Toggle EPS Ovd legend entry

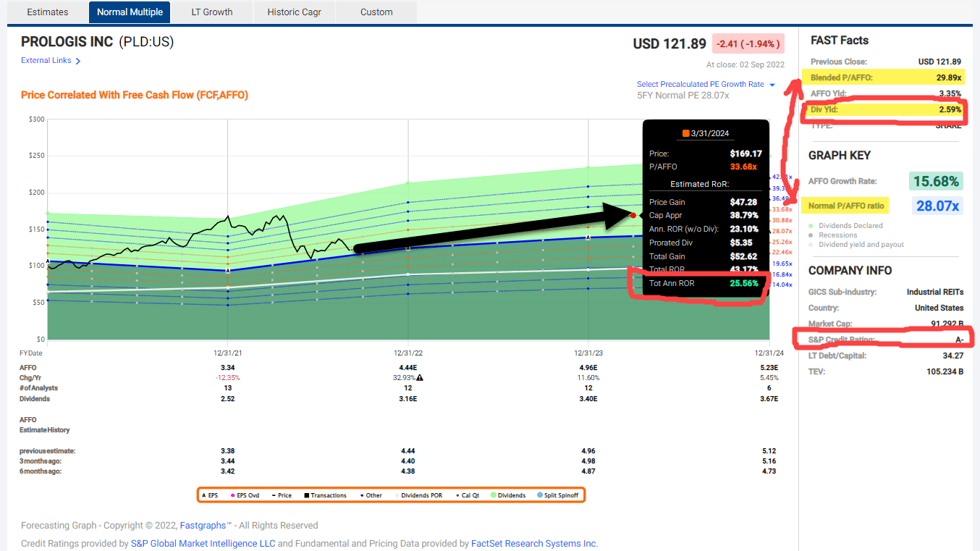[245, 495]
